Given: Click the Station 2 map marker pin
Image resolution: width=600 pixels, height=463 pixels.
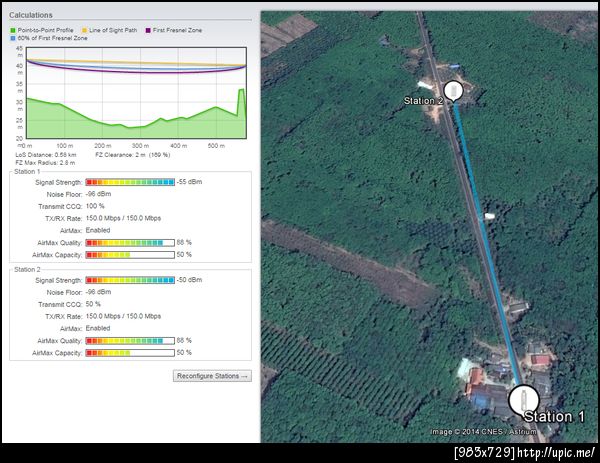Looking at the screenshot, I should (x=454, y=91).
